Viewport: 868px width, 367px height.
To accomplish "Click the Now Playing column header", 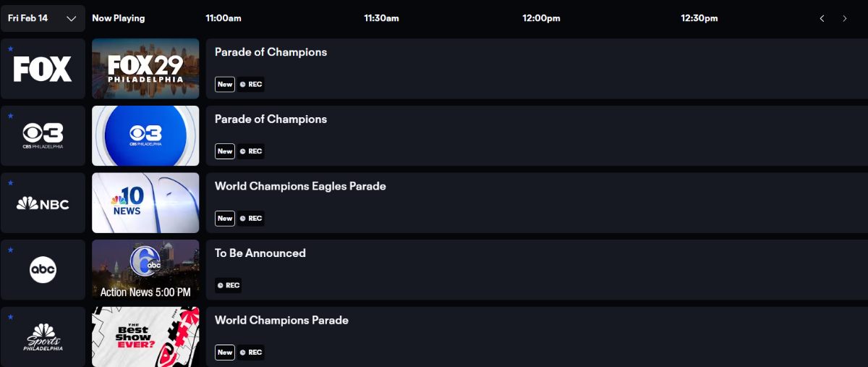I will (119, 18).
